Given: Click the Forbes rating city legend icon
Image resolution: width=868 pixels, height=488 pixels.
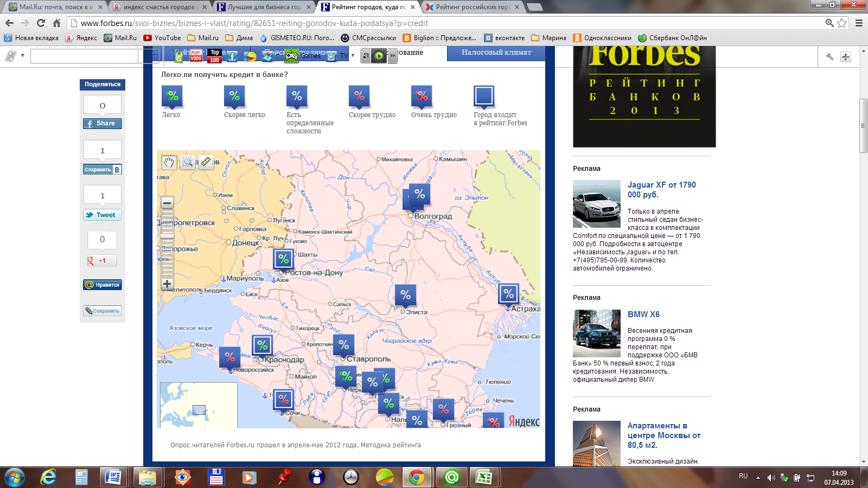Looking at the screenshot, I should pyautogui.click(x=484, y=96).
